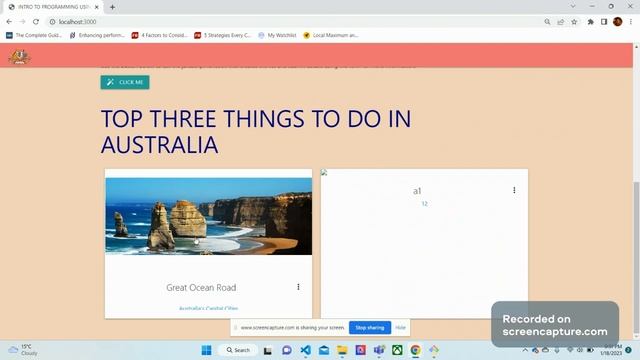Open the Chrome extensions puzzle icon
The image size is (640, 360).
pos(591,22)
